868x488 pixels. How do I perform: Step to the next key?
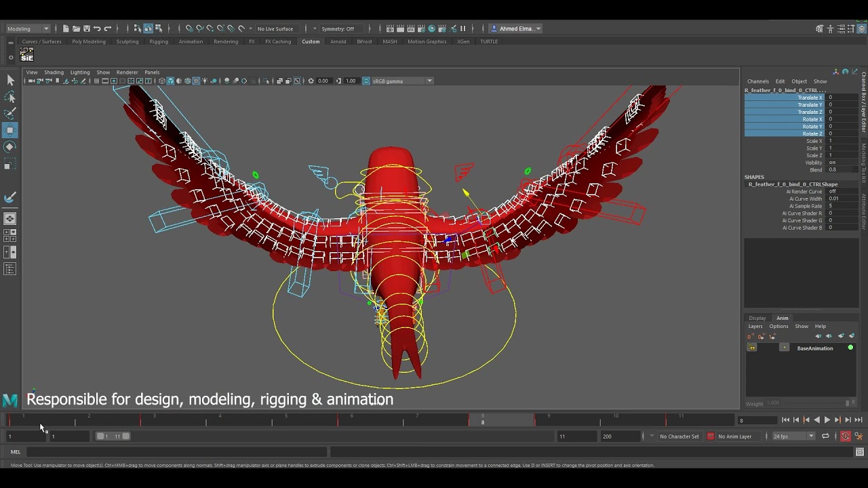pos(837,420)
